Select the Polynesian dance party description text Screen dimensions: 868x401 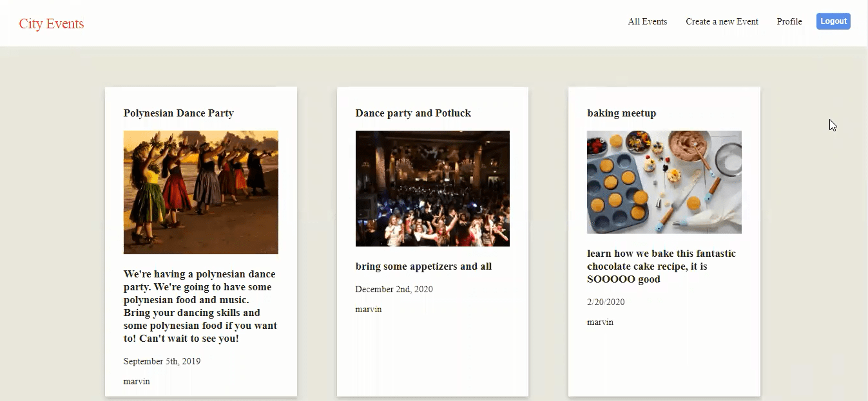[x=200, y=306]
